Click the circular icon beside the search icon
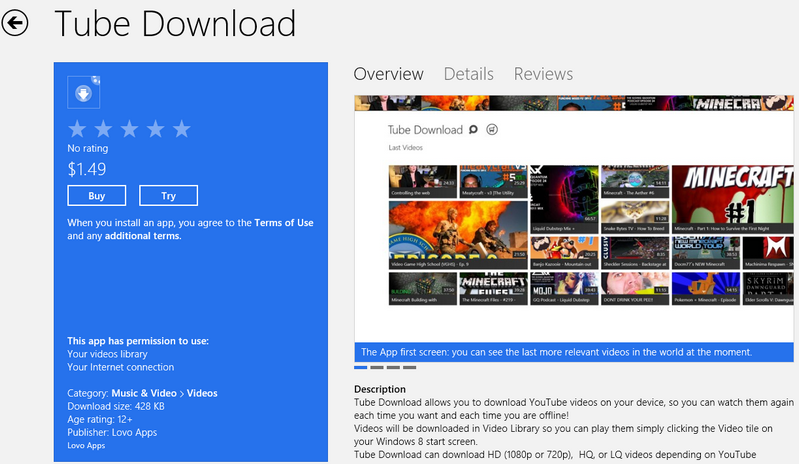Screen dimensions: 799x464 tap(491, 129)
